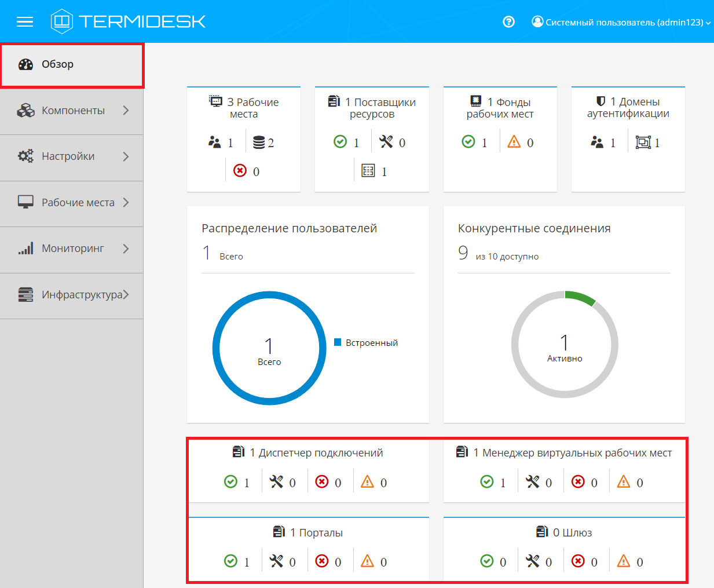Click the warning triangle in Фонды рабочих мест
714x588 pixels.
click(514, 142)
